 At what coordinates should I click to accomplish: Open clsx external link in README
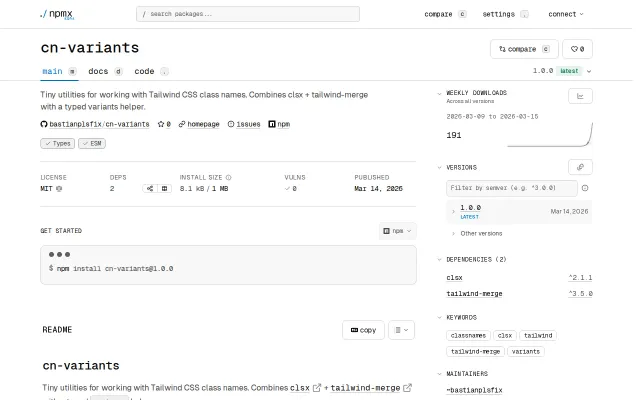point(305,388)
